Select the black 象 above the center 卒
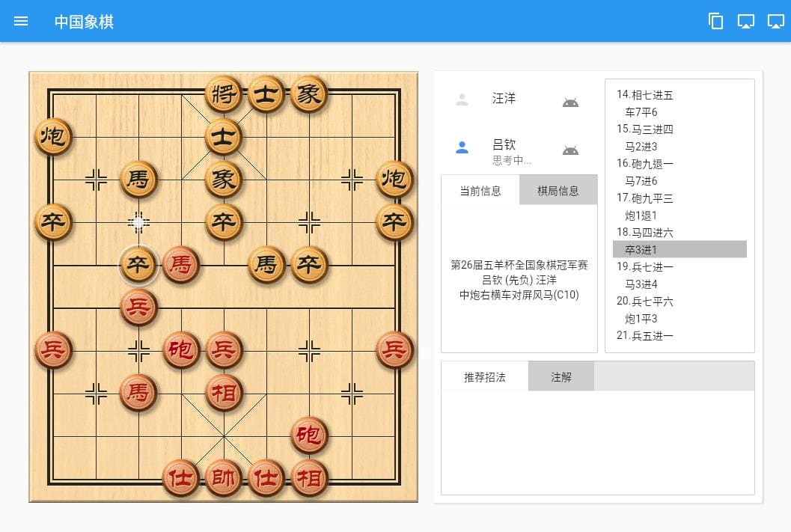 [x=224, y=179]
